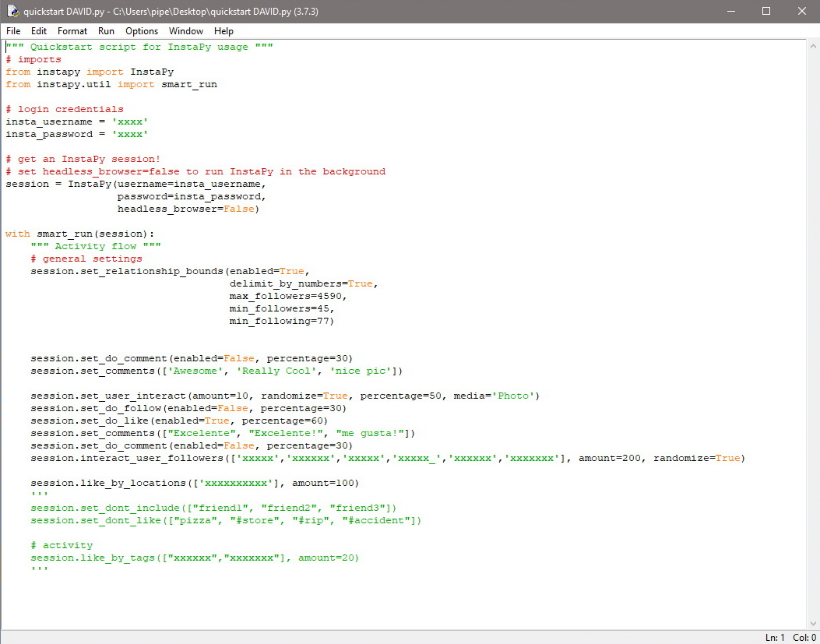Click the like_by_tags activity line

(x=156, y=558)
